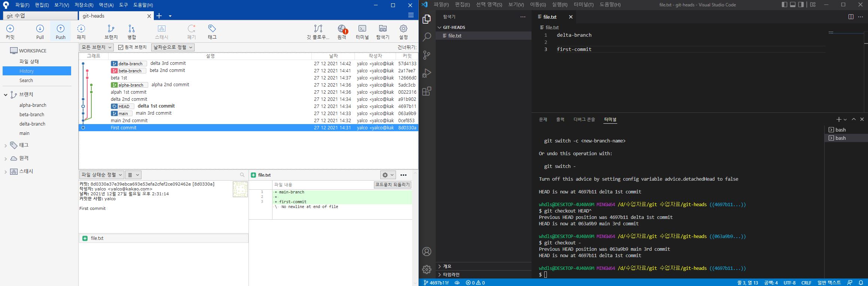Open the 파일 상태순 정렬 dropdown
Viewport: 868px width, 286px height.
coord(101,175)
